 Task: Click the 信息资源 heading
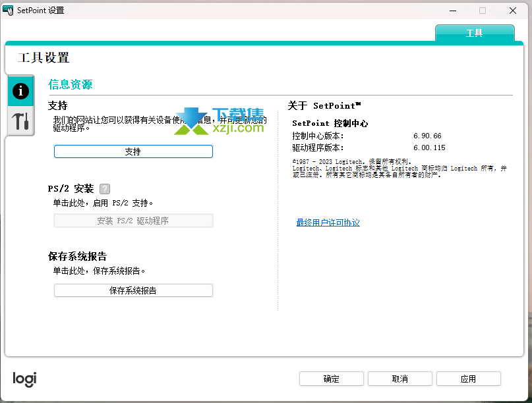click(x=71, y=84)
